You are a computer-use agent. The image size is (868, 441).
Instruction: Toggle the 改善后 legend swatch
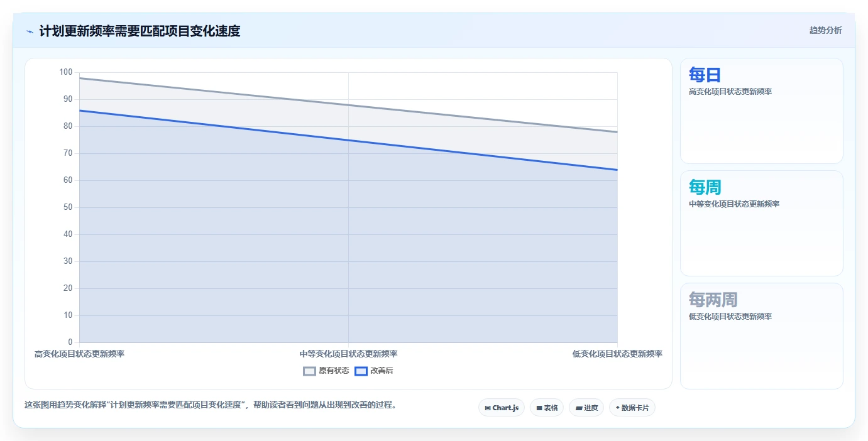(361, 371)
